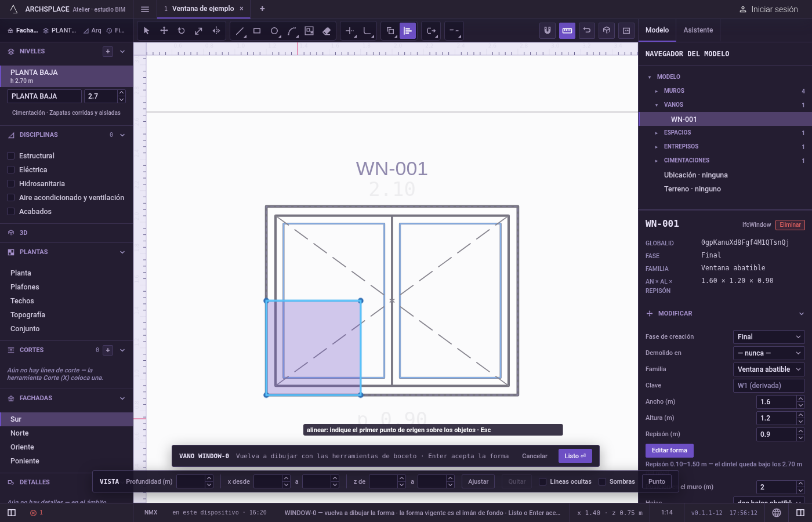812x522 pixels.
Task: Enable Líneas ocultas checkbox
Action: click(x=543, y=481)
